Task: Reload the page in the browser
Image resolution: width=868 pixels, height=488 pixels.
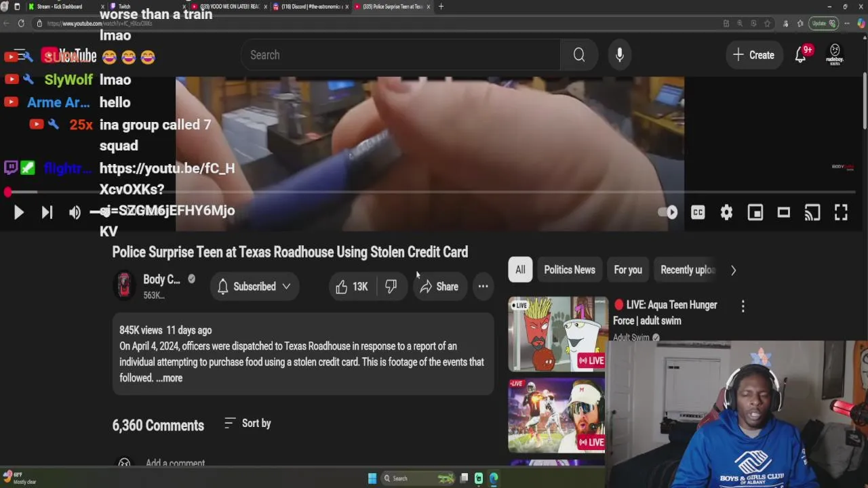Action: click(x=21, y=24)
